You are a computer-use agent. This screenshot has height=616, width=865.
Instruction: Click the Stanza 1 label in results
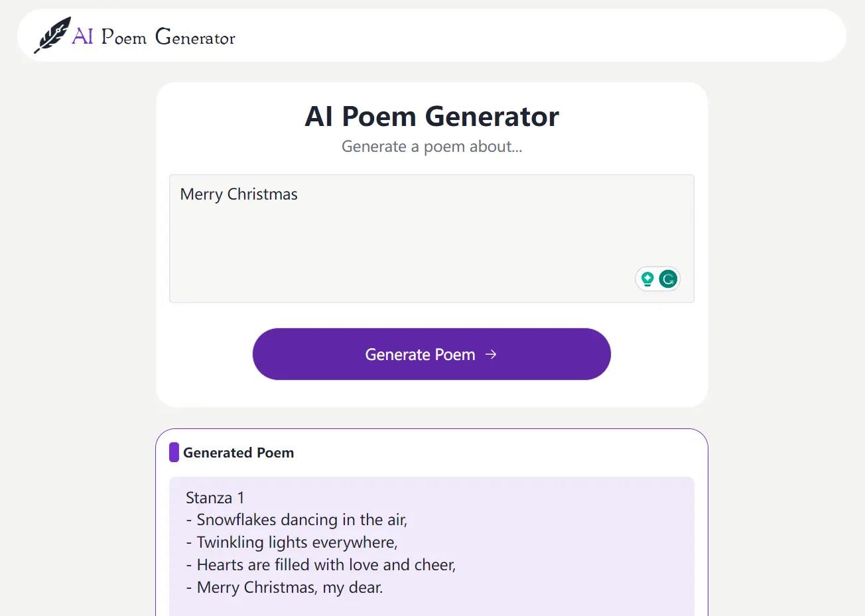216,497
